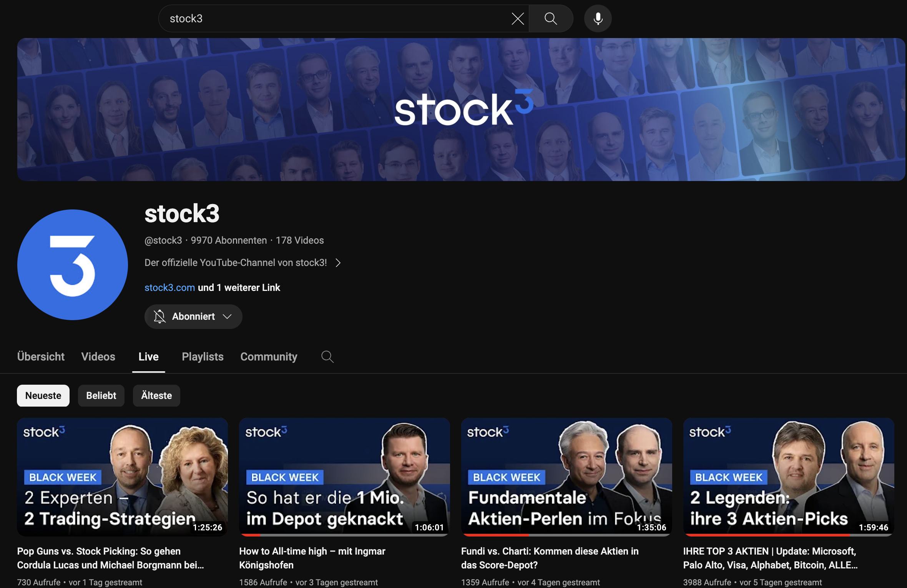Show 'und 1 weiterer Link'
This screenshot has width=907, height=588.
coord(239,287)
